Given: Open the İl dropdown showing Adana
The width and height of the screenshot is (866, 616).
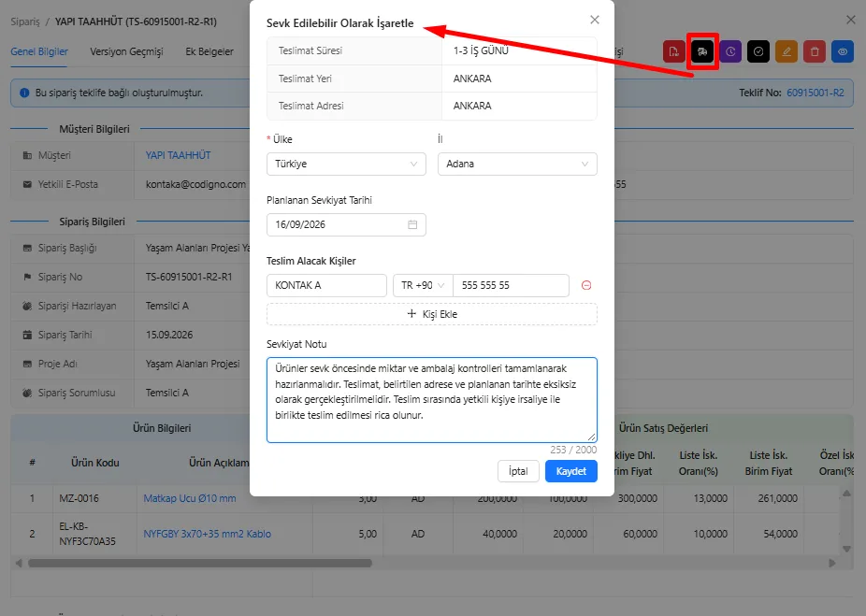Looking at the screenshot, I should 517,164.
